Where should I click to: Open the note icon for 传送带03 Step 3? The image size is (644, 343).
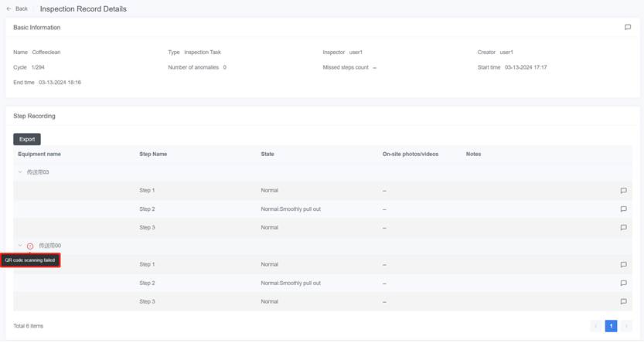point(623,228)
